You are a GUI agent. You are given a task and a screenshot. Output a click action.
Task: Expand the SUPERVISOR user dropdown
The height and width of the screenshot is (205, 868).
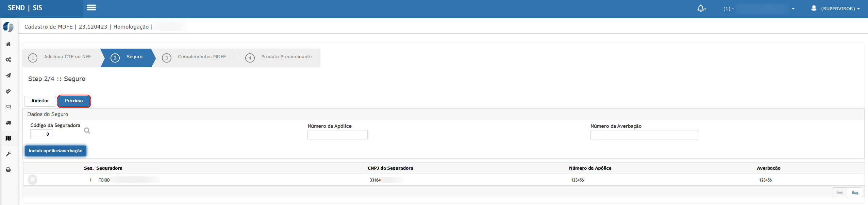point(840,8)
